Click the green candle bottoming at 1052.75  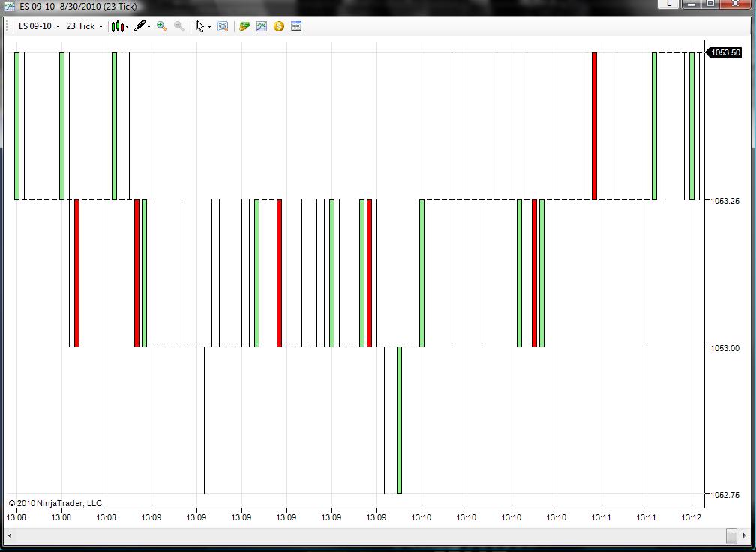click(399, 421)
